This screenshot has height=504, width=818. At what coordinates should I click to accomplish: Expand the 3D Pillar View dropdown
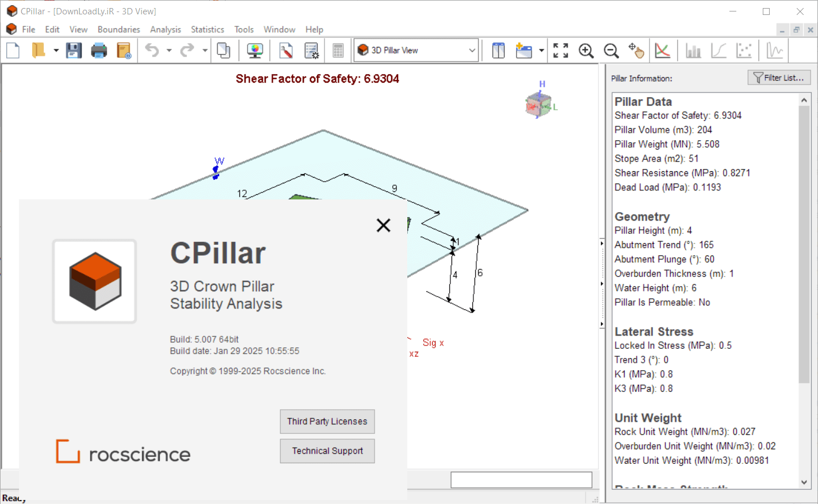[472, 51]
